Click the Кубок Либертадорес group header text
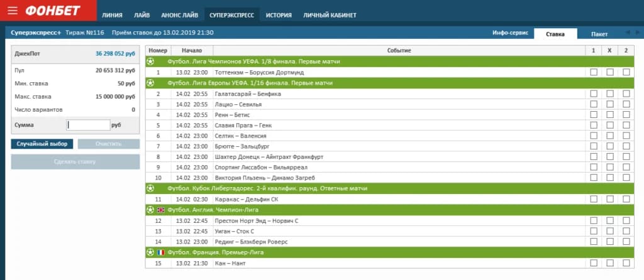Viewport: 644px width, 280px height. (267, 188)
